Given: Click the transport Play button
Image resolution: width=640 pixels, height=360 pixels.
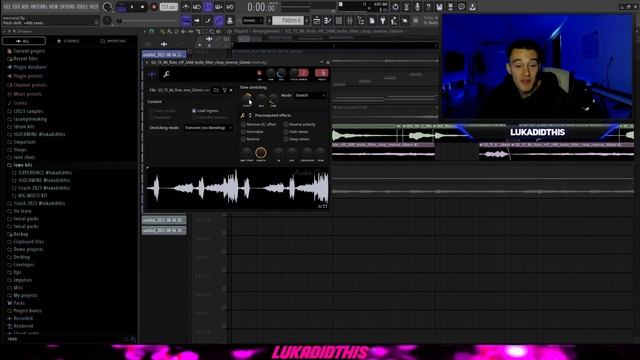Looking at the screenshot, I should pos(132,7).
